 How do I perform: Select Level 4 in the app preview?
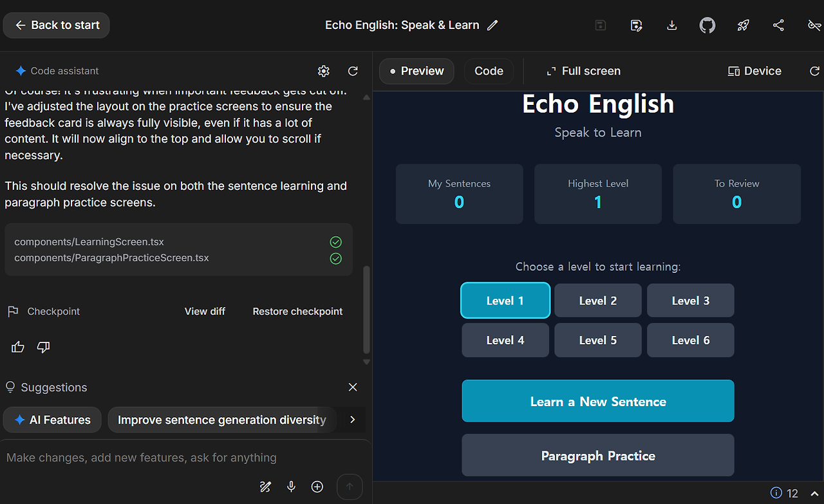pyautogui.click(x=505, y=341)
